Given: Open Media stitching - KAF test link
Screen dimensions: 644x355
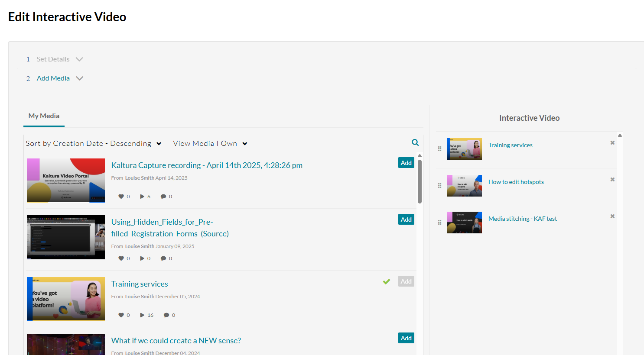Looking at the screenshot, I should coord(523,219).
